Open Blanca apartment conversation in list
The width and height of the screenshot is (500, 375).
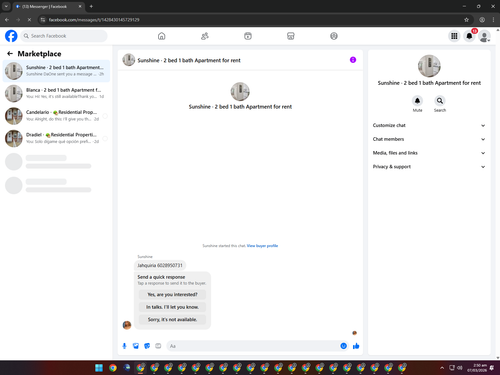pos(56,93)
